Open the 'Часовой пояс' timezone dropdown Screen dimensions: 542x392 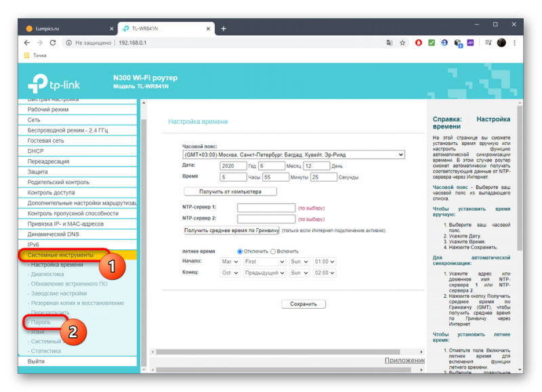tap(293, 155)
